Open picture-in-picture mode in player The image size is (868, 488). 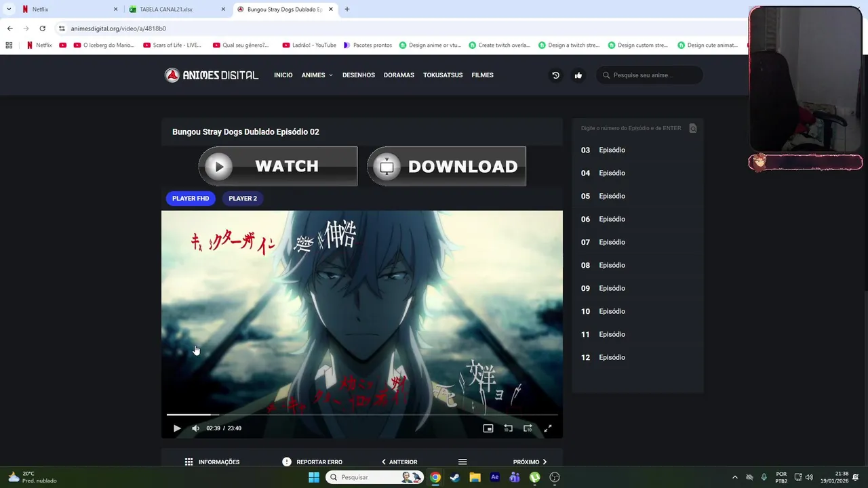(x=488, y=428)
